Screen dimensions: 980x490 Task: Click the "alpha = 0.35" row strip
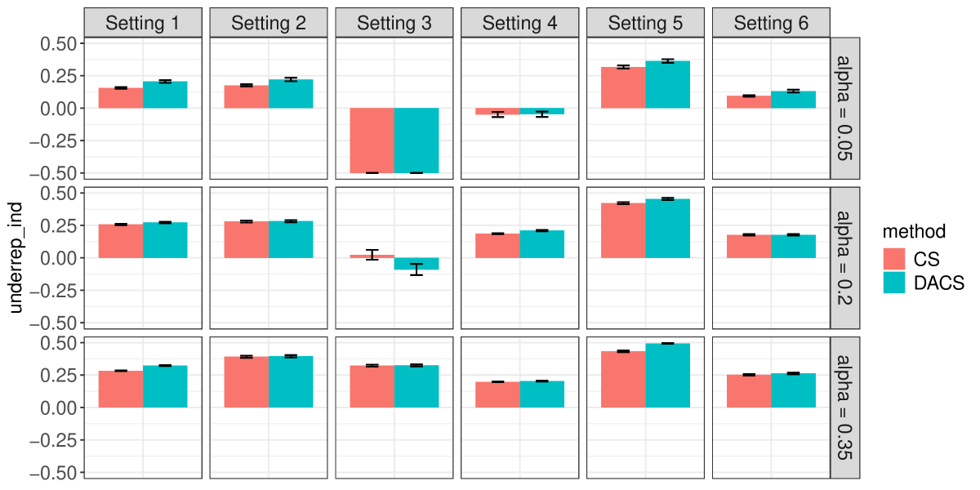tap(845, 408)
